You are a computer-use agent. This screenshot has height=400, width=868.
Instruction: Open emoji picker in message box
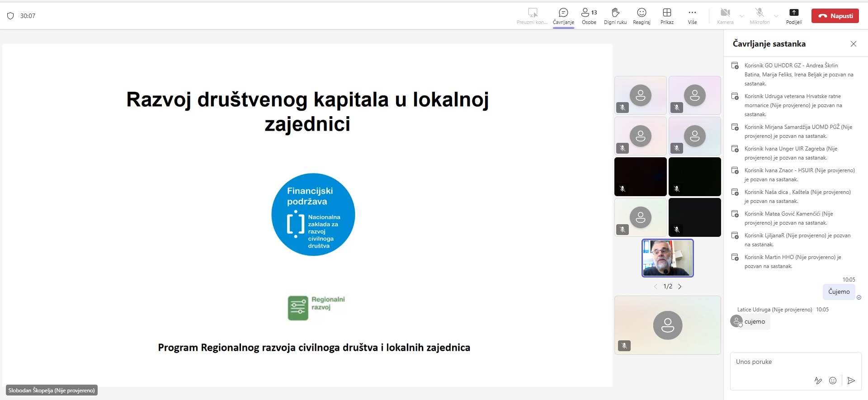click(x=833, y=381)
